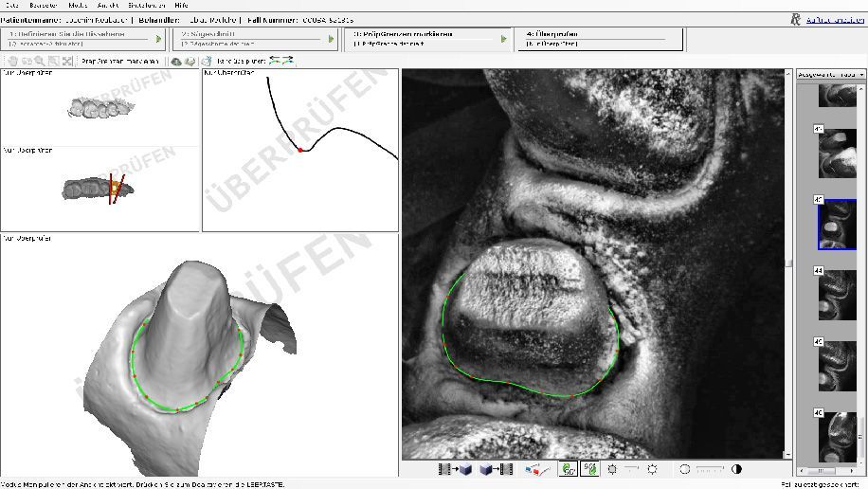
Task: Click film-to-cube conversion icon
Action: coord(455,470)
